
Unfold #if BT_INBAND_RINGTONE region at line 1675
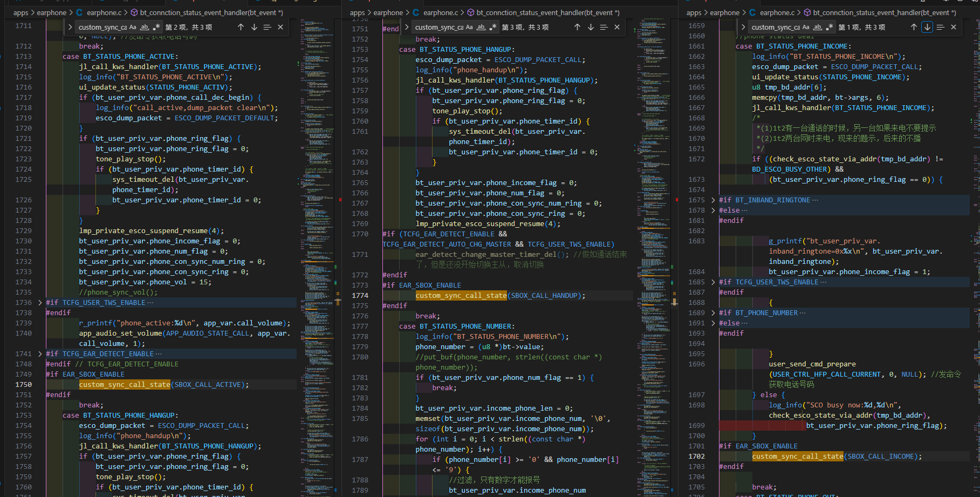pyautogui.click(x=713, y=200)
